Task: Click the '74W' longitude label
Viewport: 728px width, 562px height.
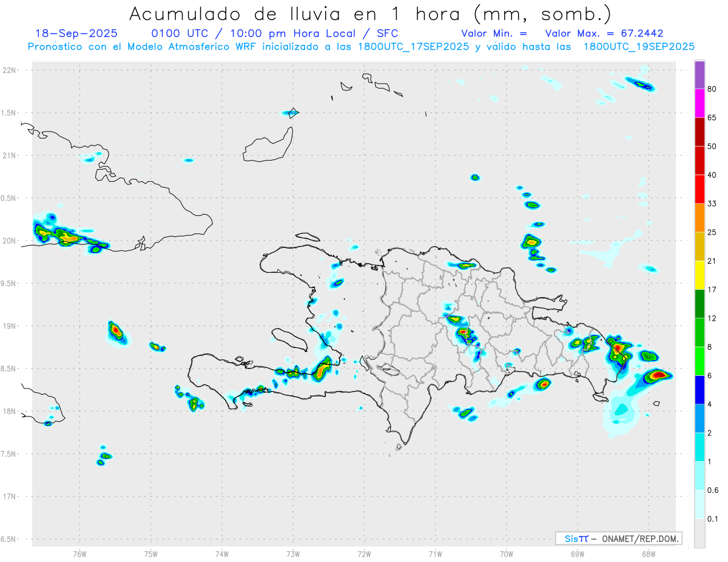Action: pos(222,554)
